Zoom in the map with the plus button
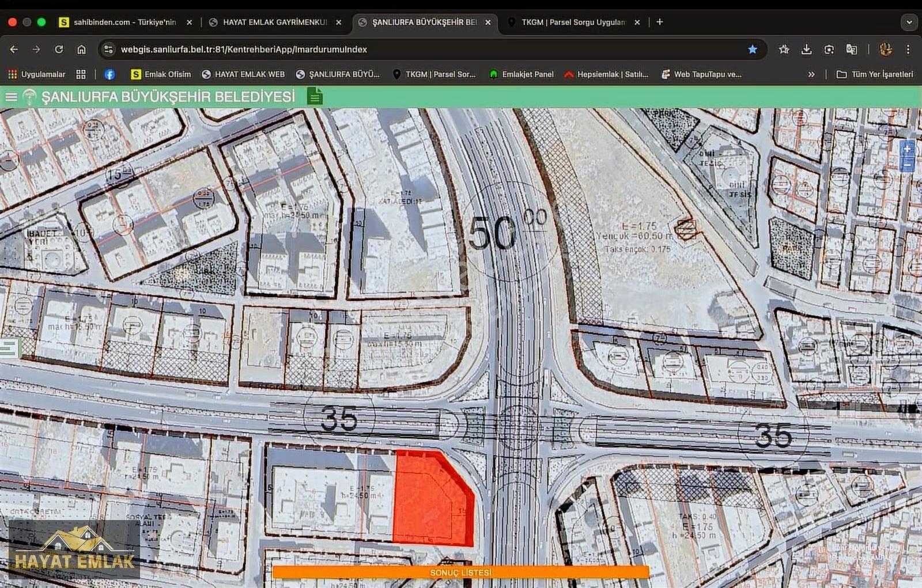Image resolution: width=922 pixels, height=588 pixels. coord(907,149)
